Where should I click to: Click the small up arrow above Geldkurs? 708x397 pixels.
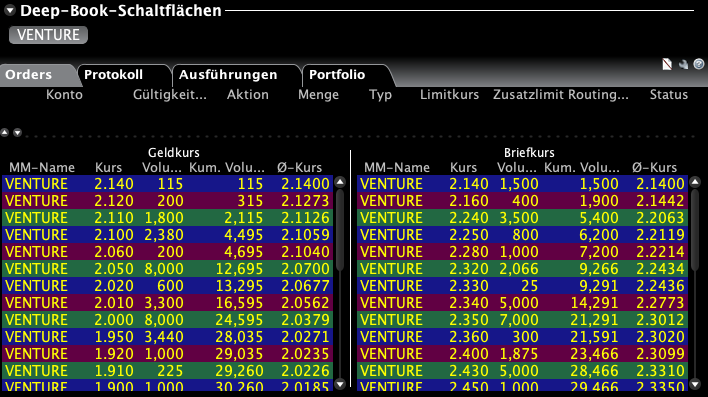pyautogui.click(x=5, y=132)
